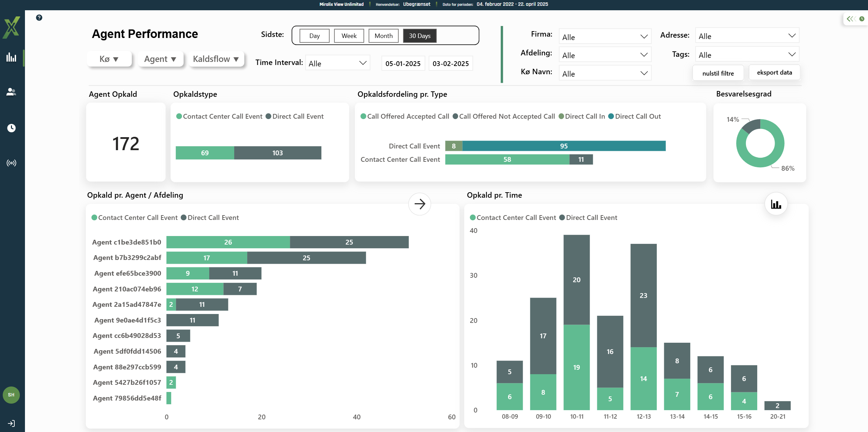This screenshot has height=432, width=868.
Task: Open the live broadcast sidebar icon
Action: tap(11, 163)
